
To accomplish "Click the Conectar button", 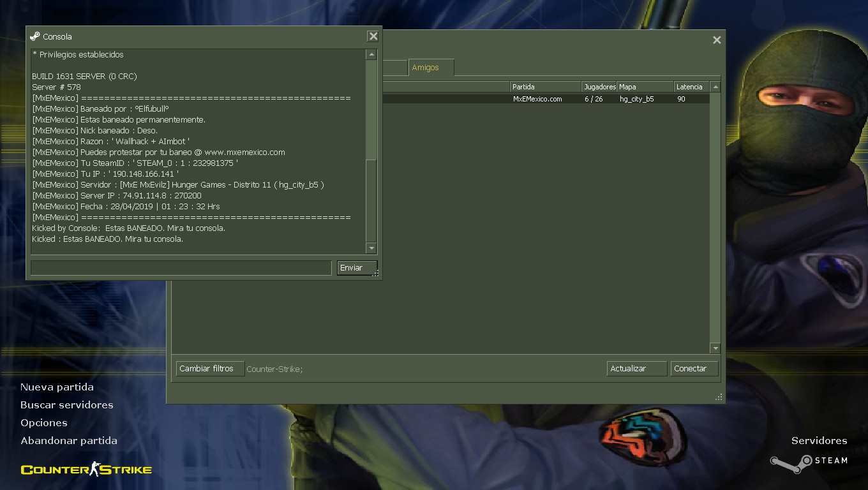I will pyautogui.click(x=694, y=369).
